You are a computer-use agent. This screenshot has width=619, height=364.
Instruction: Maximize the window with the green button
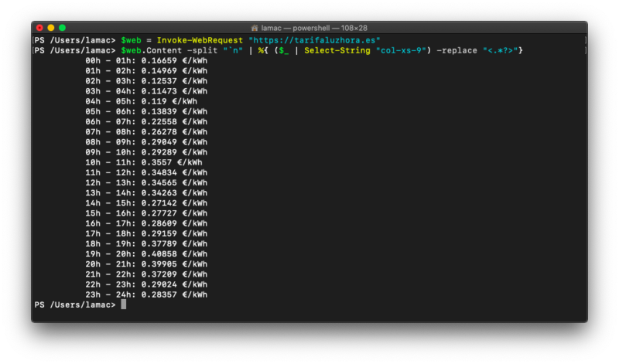(x=62, y=28)
